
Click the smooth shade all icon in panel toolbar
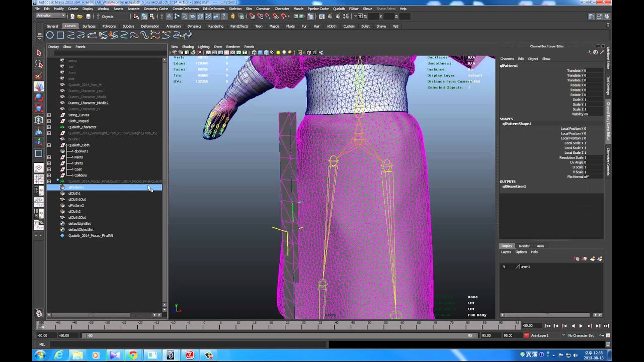pos(260,52)
